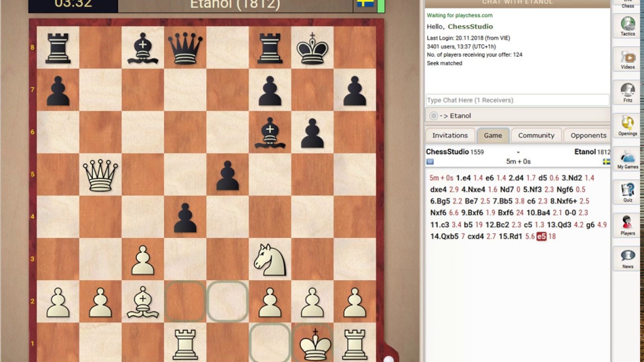Click the 03:32 clock display
Screen dimensions: 644x362
click(x=73, y=5)
